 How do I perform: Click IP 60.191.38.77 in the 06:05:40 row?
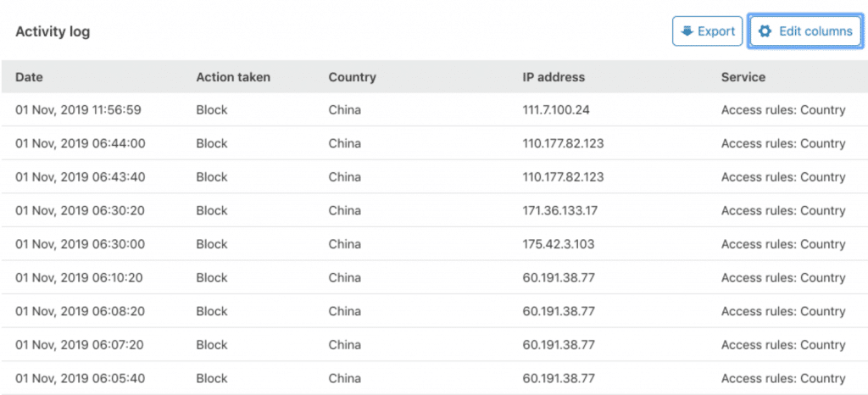[x=559, y=378]
